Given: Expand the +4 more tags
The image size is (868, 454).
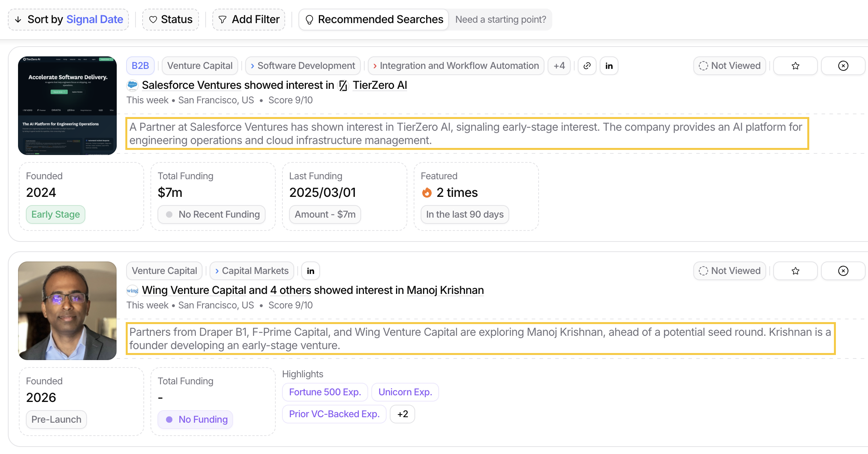Looking at the screenshot, I should (x=559, y=66).
